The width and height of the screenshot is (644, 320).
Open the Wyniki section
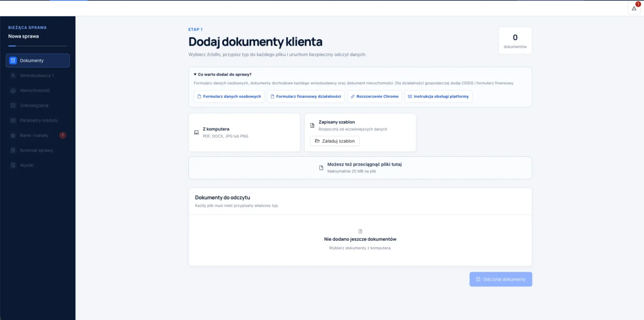37,165
